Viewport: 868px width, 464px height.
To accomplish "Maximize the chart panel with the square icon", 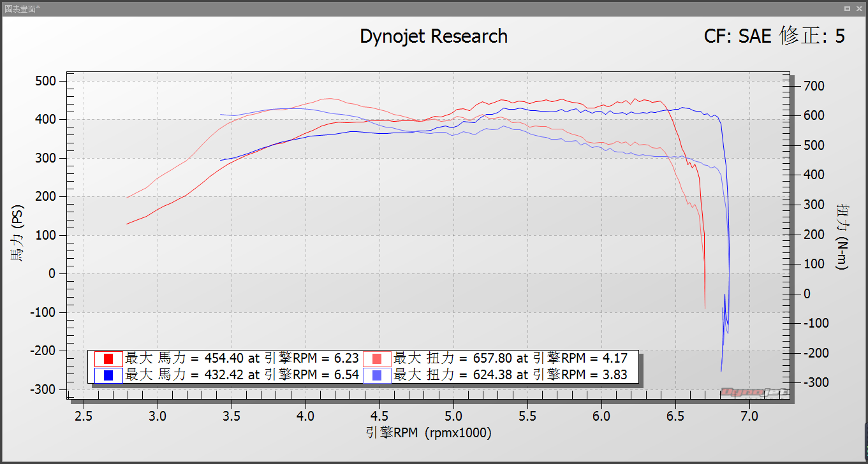I will tap(847, 8).
